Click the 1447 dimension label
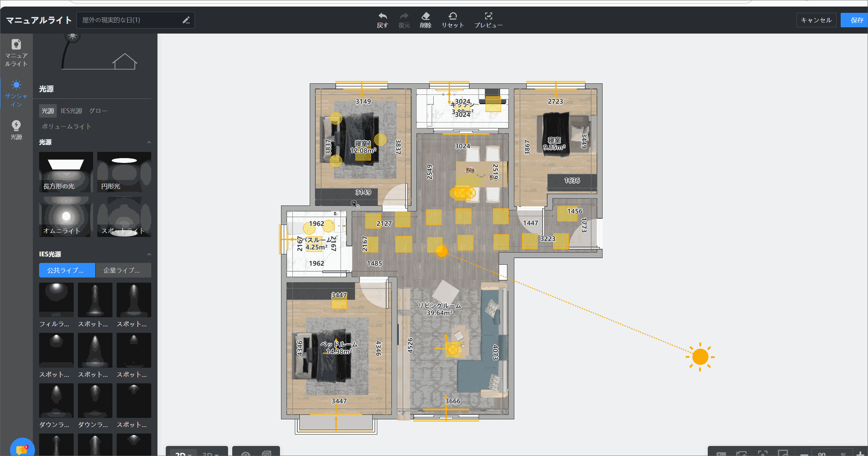This screenshot has height=456, width=868. [x=531, y=223]
